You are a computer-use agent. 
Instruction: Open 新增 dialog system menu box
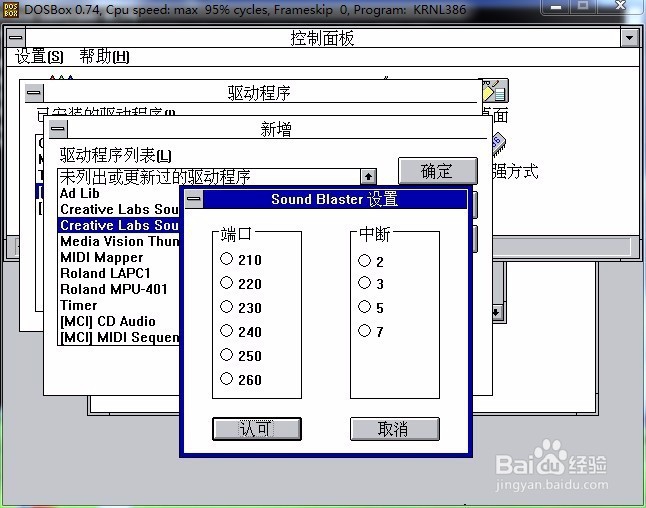[x=58, y=129]
